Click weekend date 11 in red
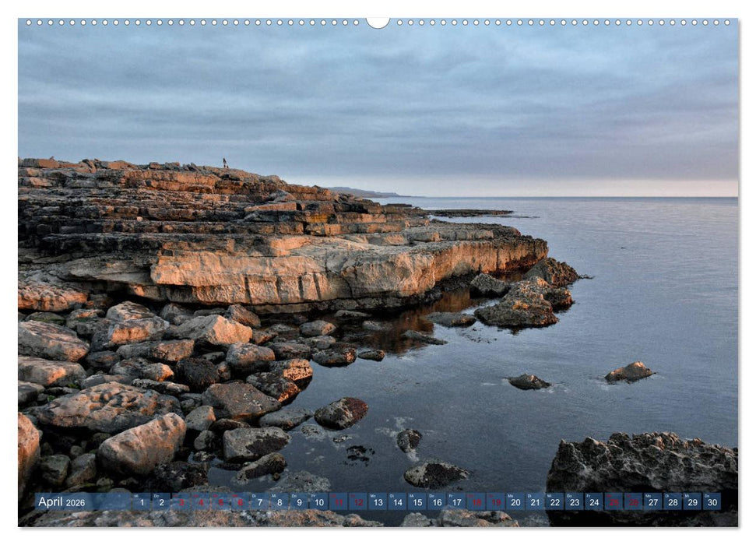The height and width of the screenshot is (545, 756). [339, 505]
